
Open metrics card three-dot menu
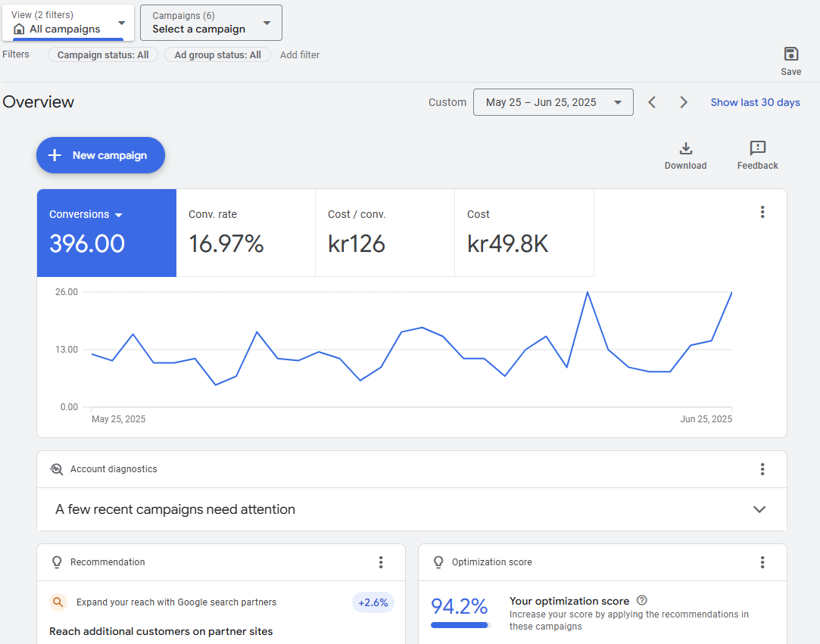762,212
